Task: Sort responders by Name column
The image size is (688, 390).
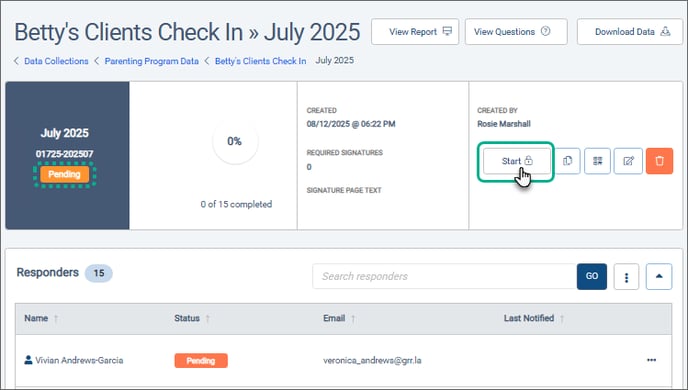Action: 36,318
